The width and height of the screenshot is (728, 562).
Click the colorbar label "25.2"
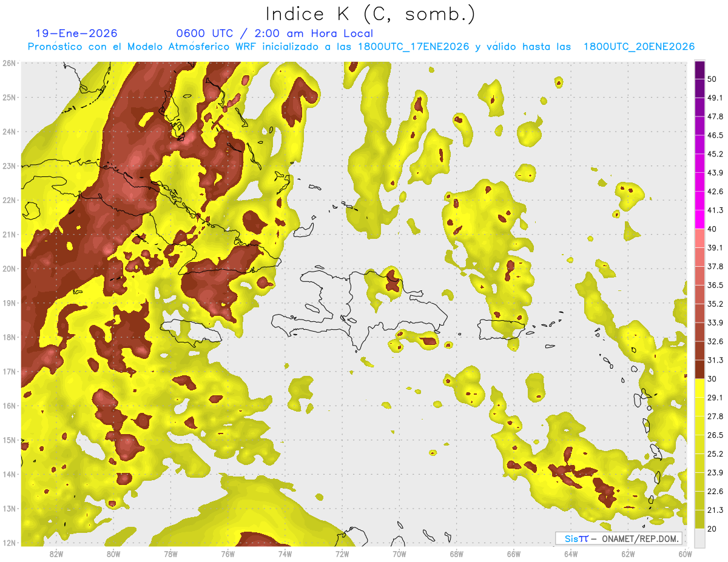coord(715,454)
